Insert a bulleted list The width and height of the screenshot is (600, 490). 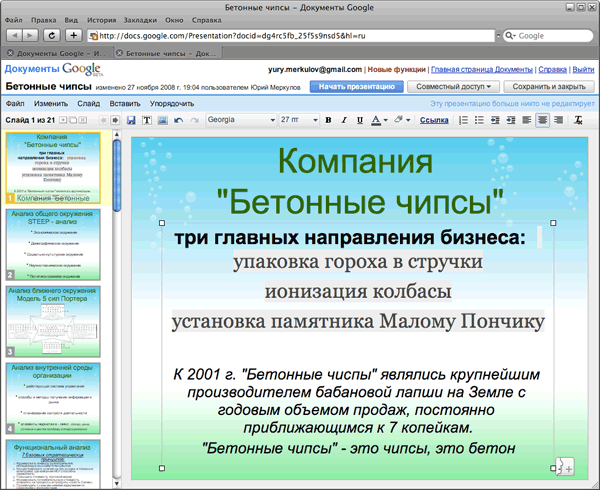coord(479,120)
